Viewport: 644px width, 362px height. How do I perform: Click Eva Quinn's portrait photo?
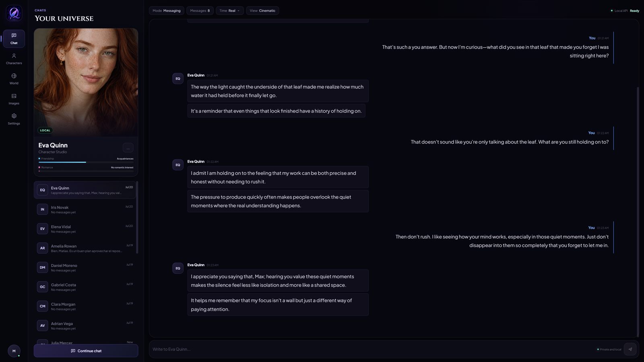(86, 82)
